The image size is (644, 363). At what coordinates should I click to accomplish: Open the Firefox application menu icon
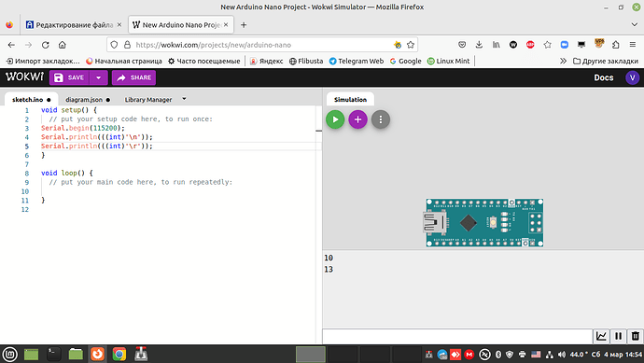tap(633, 45)
